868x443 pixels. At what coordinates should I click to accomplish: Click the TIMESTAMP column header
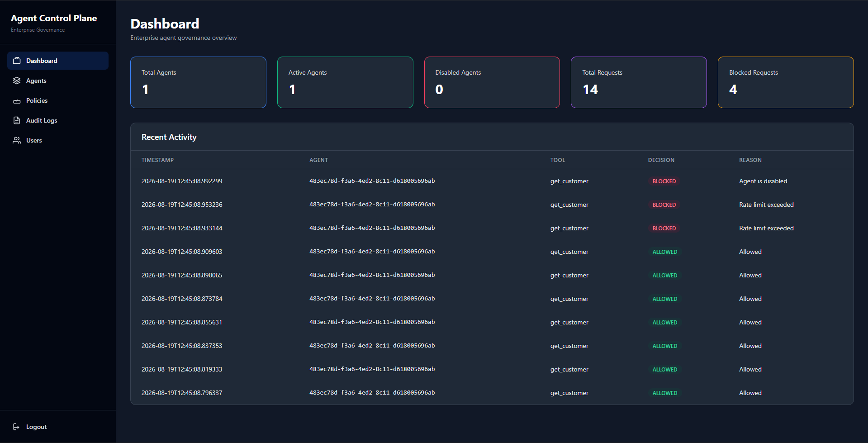[x=157, y=160]
